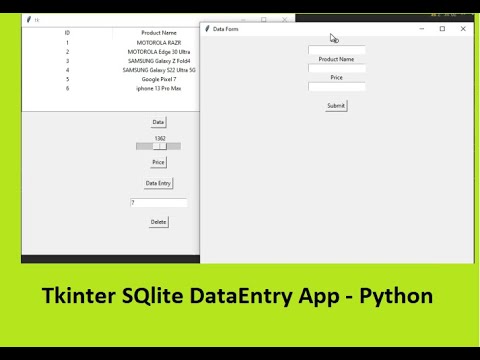
Task: Click the Product Name column header in table
Action: coord(159,33)
